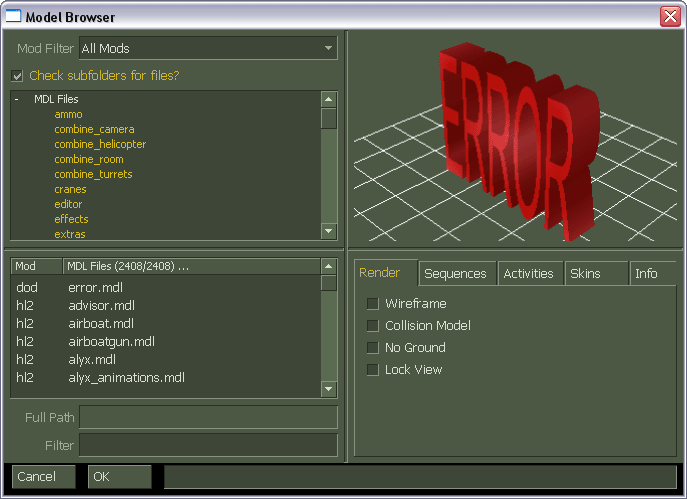The width and height of the screenshot is (687, 499).
Task: Click the Filter text field
Action: coord(208,444)
